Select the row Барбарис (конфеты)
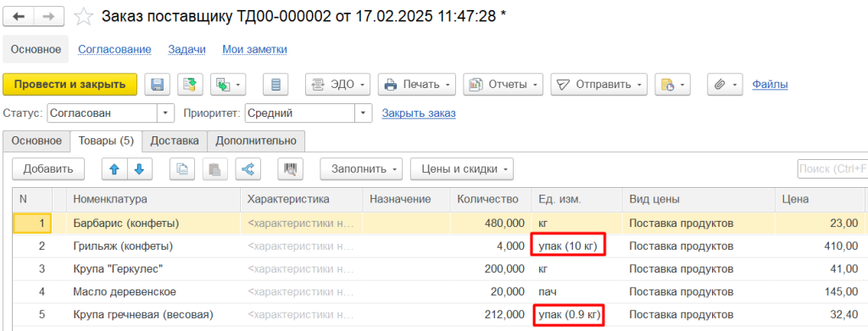Image resolution: width=868 pixels, height=331 pixels. (x=438, y=223)
